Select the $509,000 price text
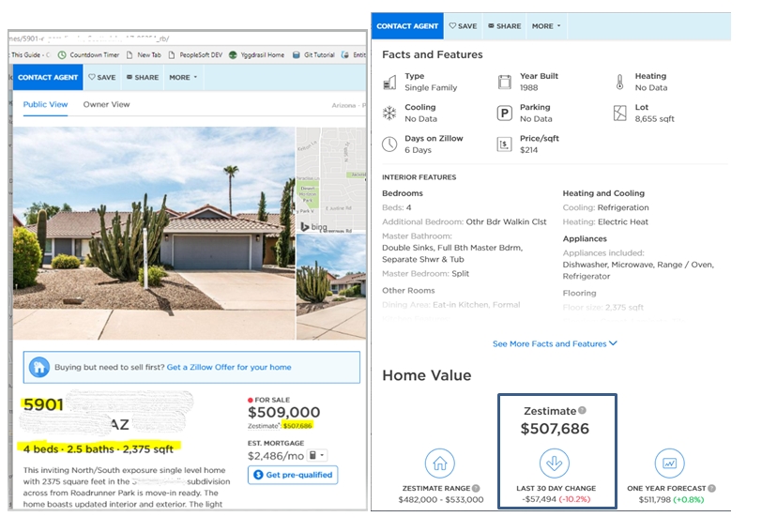Screen dimensions: 762x532 (x=283, y=413)
